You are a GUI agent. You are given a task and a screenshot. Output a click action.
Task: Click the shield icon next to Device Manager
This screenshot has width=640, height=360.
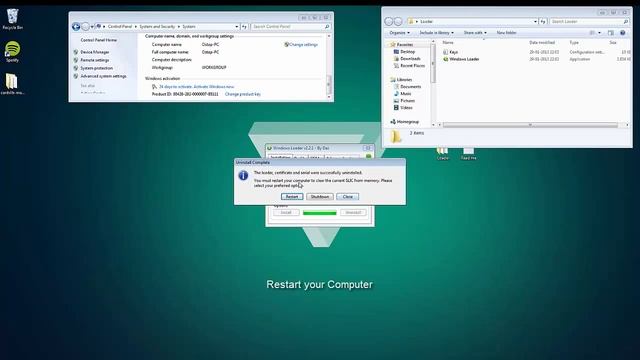point(76,52)
